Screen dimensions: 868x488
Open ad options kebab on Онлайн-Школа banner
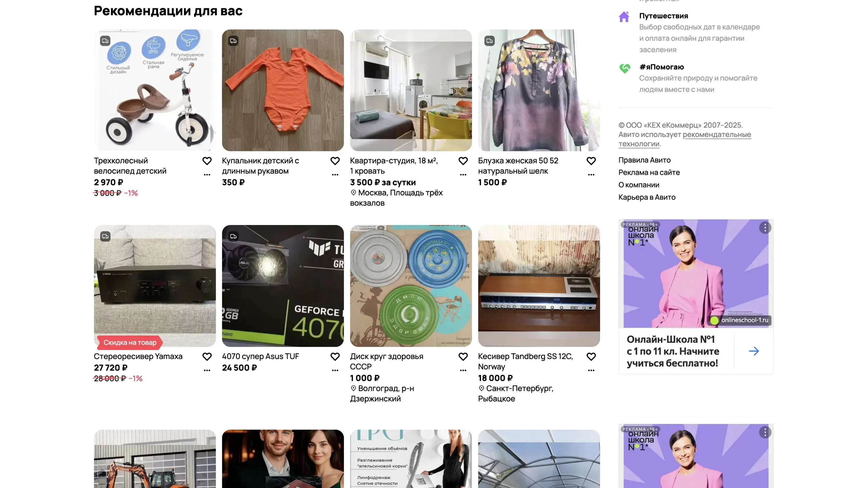pos(765,228)
